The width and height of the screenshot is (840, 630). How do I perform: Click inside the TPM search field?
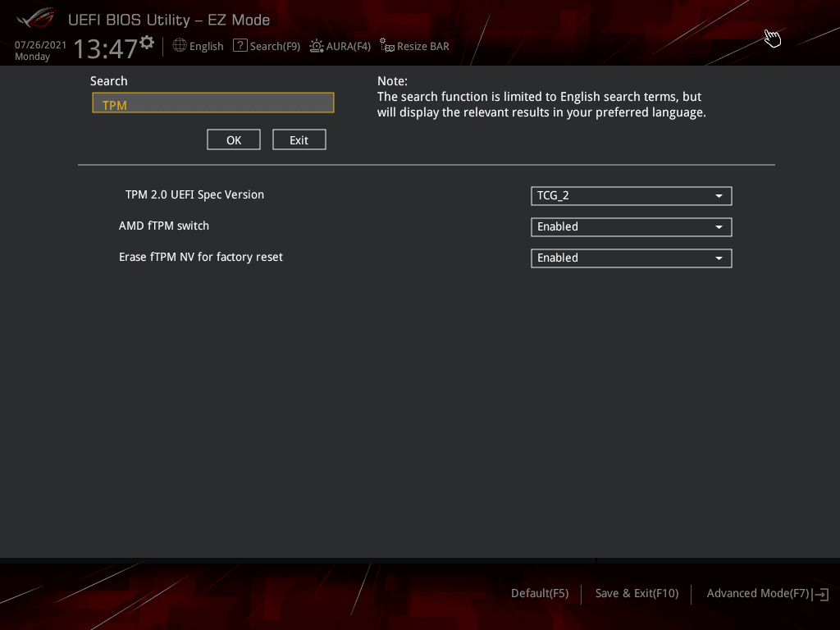click(213, 103)
